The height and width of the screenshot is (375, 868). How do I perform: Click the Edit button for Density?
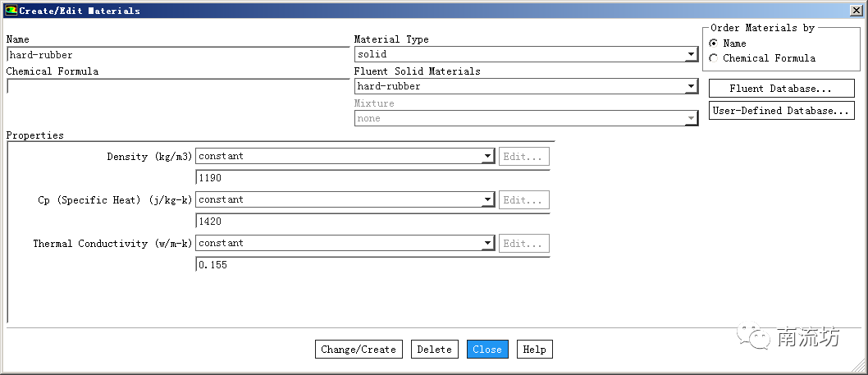(524, 157)
